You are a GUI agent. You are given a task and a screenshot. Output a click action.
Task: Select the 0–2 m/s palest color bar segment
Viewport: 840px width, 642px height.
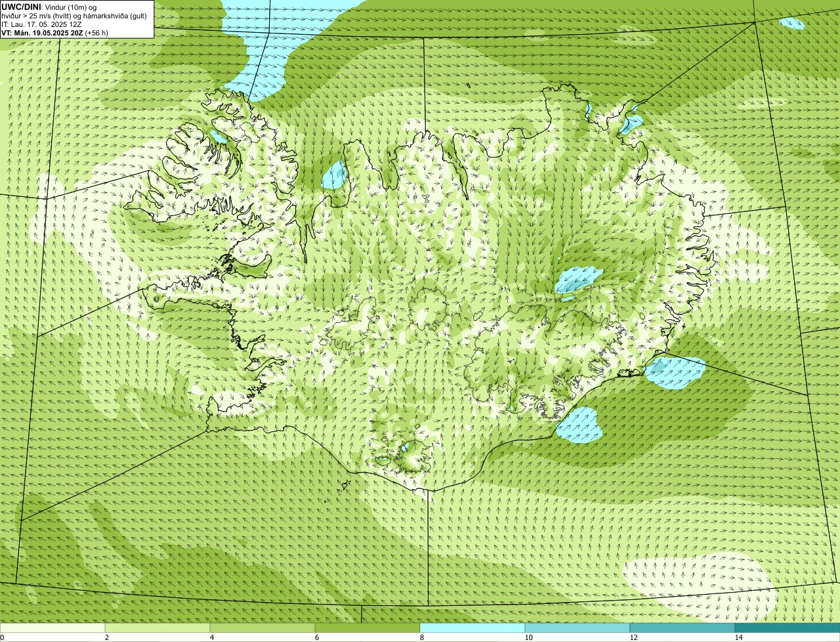[52, 628]
